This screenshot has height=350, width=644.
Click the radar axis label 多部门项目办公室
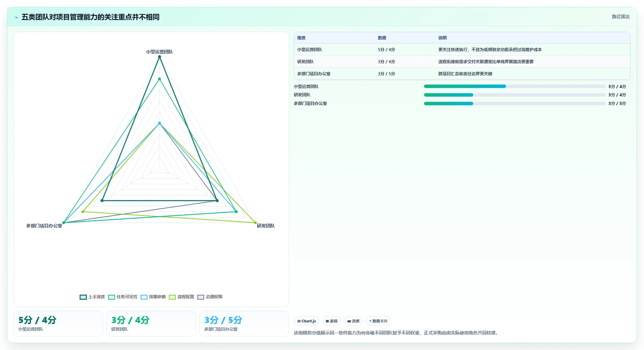[44, 226]
